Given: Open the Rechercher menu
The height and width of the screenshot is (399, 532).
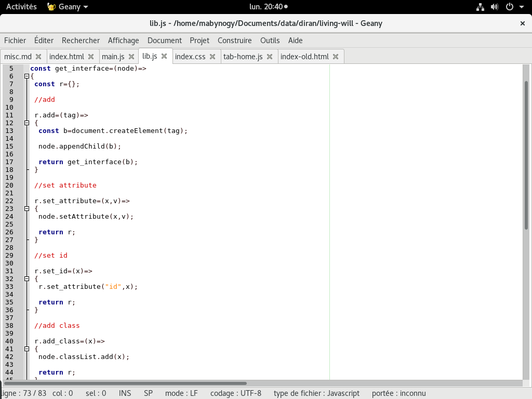Looking at the screenshot, I should tap(81, 41).
